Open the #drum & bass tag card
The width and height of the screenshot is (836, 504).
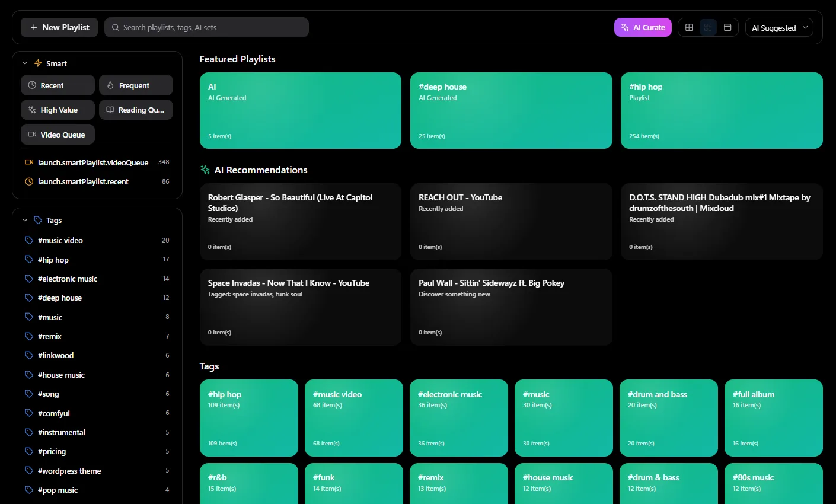669,484
